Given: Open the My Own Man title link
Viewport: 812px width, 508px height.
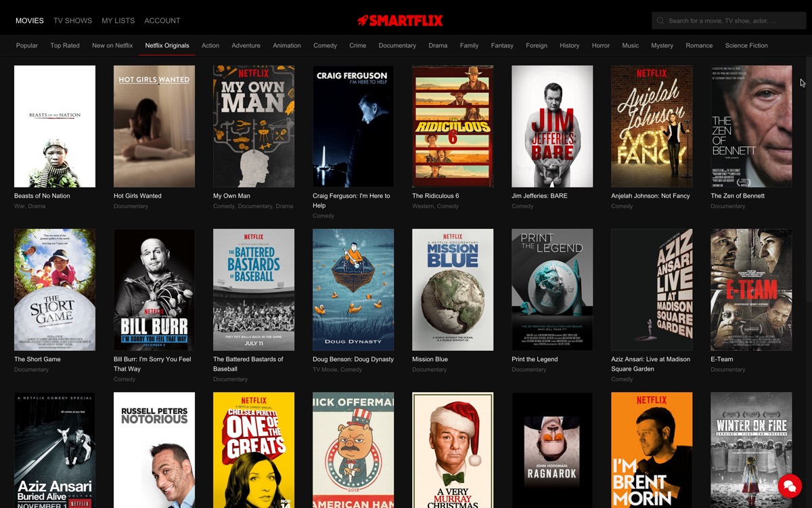Looking at the screenshot, I should pyautogui.click(x=231, y=196).
